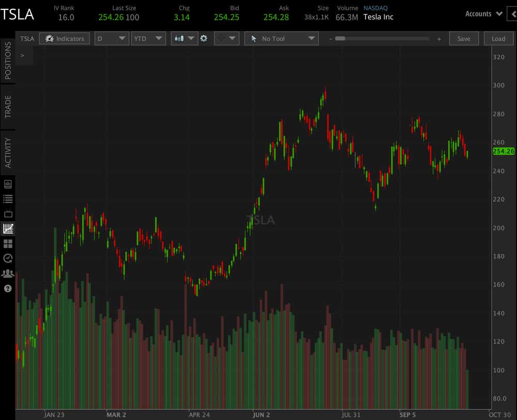Open the chart settings gear icon
The height and width of the screenshot is (420, 517).
click(204, 38)
